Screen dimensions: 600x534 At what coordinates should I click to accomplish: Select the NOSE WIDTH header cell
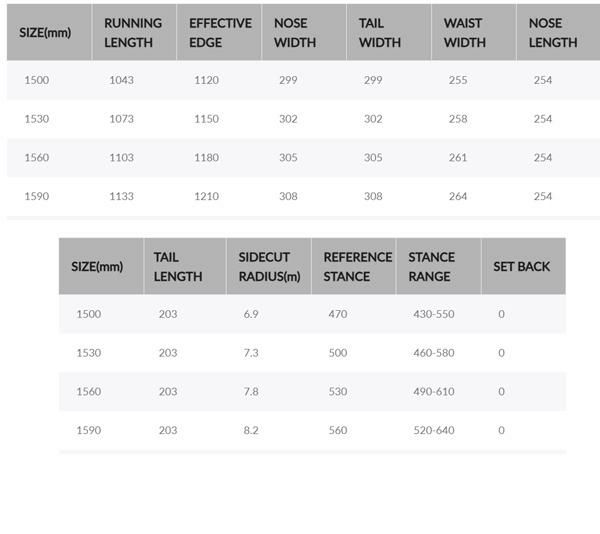295,33
